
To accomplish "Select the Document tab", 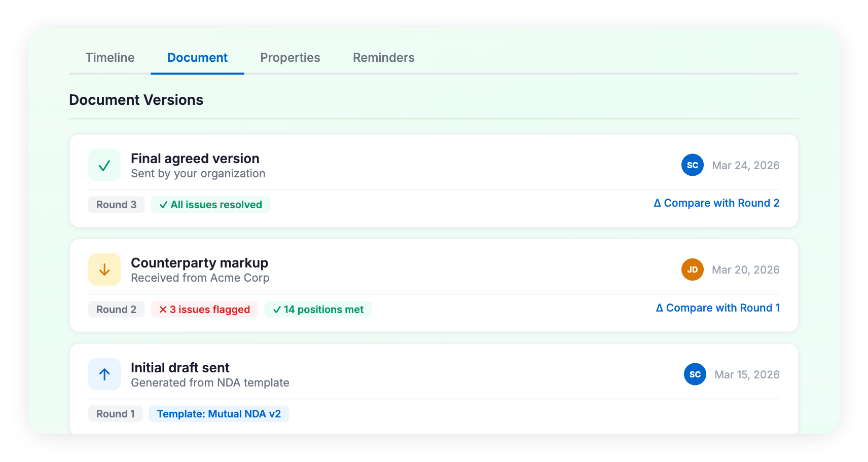I will [x=197, y=58].
